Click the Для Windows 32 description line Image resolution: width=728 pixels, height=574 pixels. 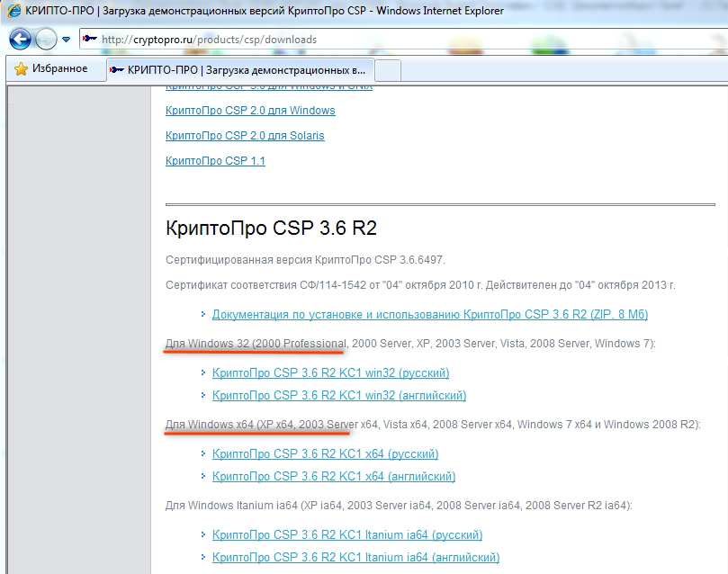(410, 344)
